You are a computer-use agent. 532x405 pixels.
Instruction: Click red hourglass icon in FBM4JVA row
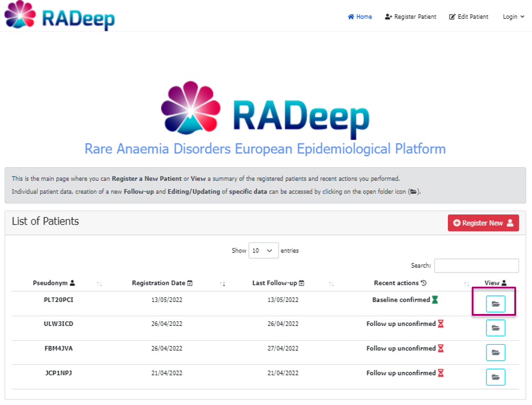440,348
